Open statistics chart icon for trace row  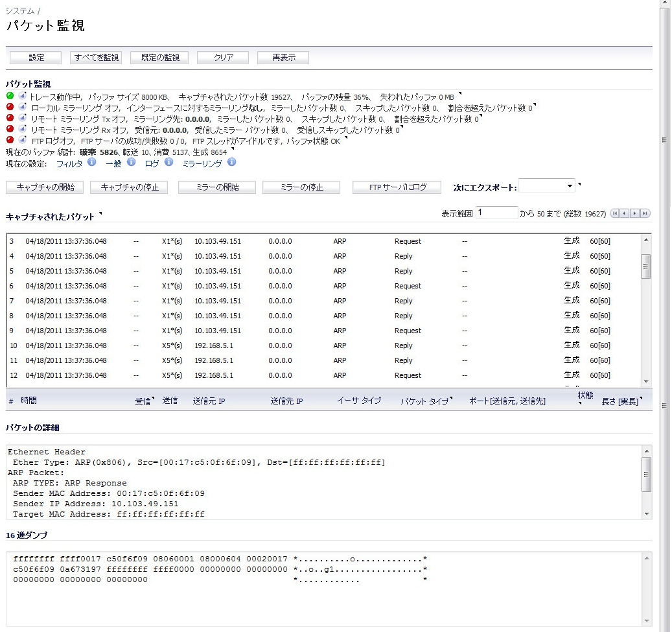point(22,96)
